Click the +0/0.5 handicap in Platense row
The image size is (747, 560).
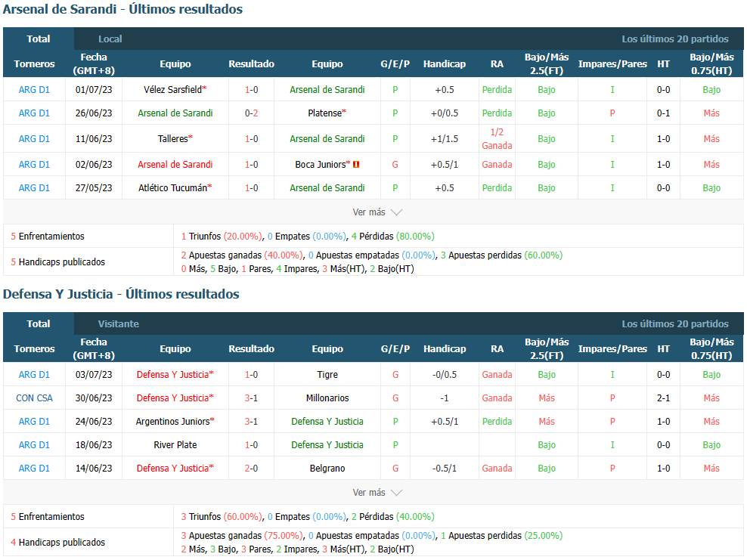[x=445, y=113]
